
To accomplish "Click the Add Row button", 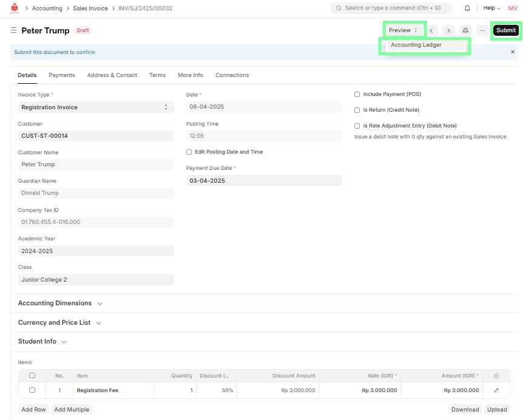I will 33,410.
